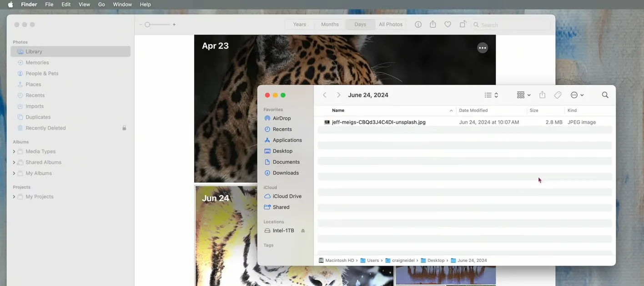The width and height of the screenshot is (644, 286).
Task: Select Places in Photos sidebar
Action: point(70,85)
